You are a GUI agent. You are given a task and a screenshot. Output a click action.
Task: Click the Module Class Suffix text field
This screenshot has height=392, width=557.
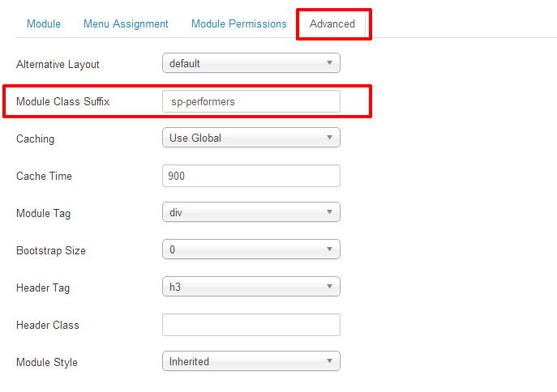click(251, 102)
